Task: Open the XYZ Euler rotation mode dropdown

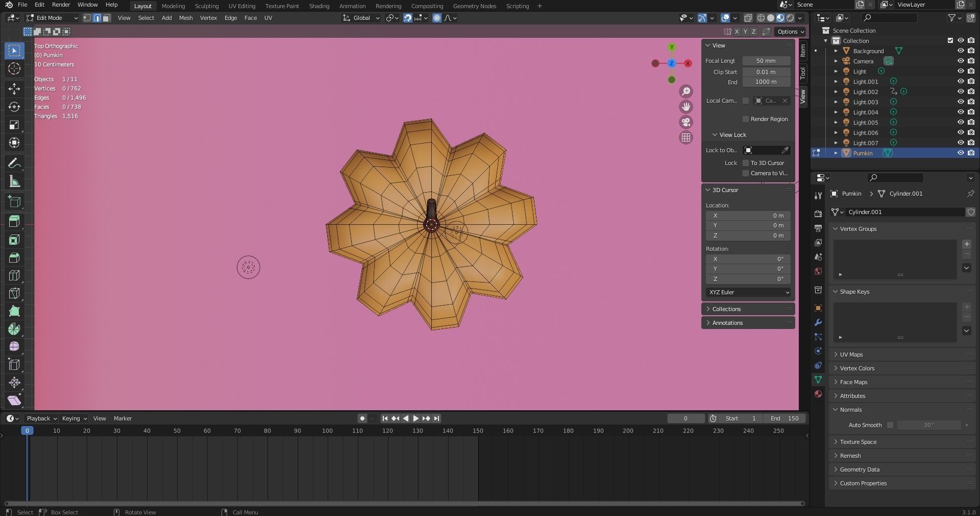Action: pos(748,292)
